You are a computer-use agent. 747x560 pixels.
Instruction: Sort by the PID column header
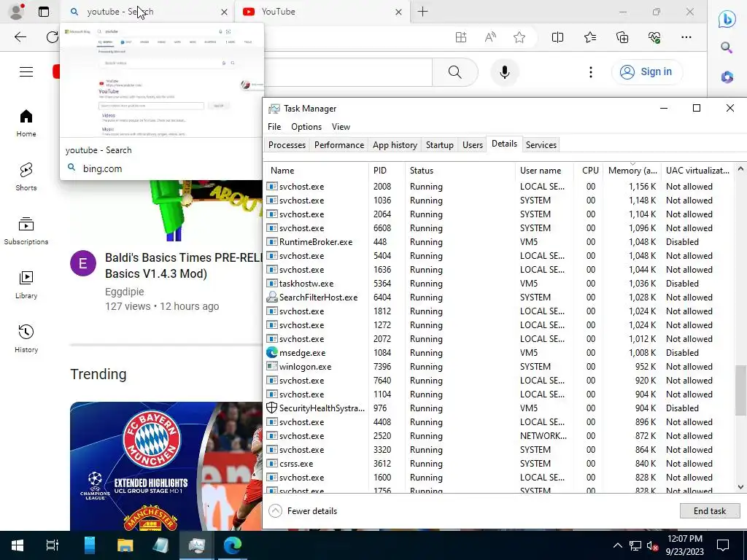pyautogui.click(x=387, y=171)
